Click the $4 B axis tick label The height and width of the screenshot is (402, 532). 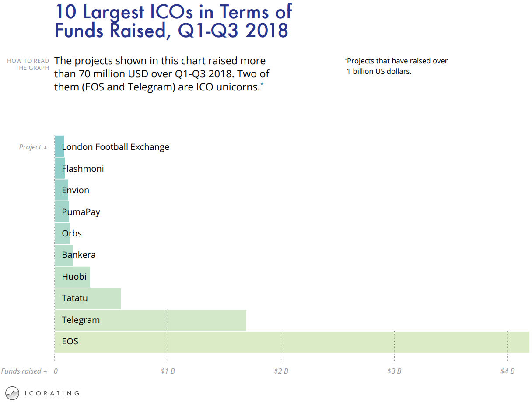pyautogui.click(x=507, y=371)
